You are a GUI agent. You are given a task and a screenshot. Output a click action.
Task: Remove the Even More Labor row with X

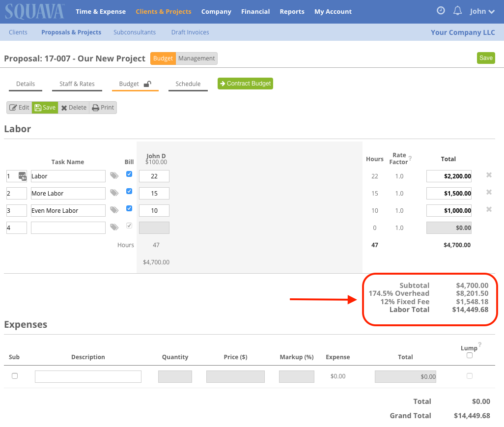(x=489, y=209)
